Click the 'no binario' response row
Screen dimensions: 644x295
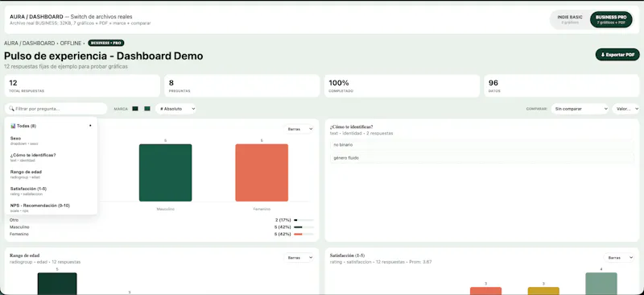click(482, 145)
